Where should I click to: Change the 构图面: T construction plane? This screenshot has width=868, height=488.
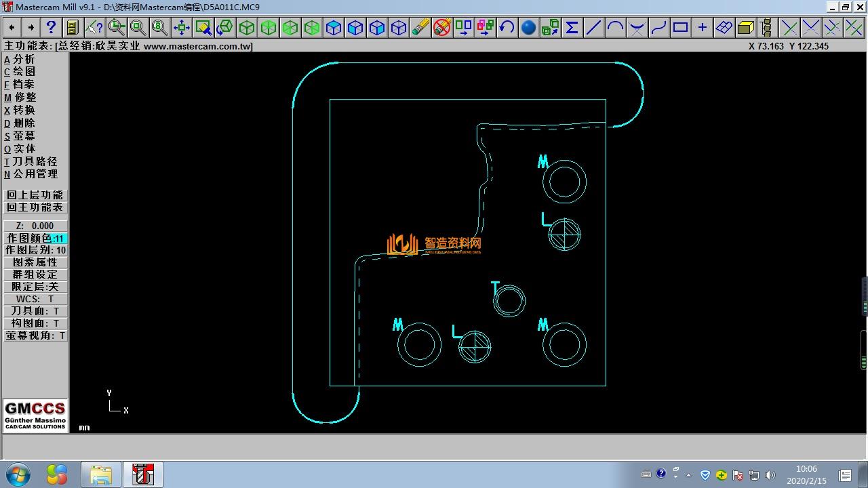coord(35,323)
